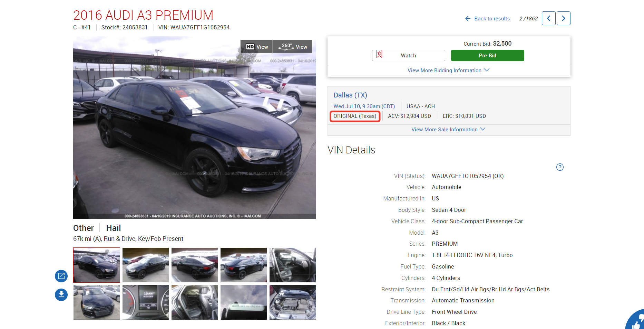644x329 pixels.
Task: Click the Hail damage label
Action: [x=114, y=228]
